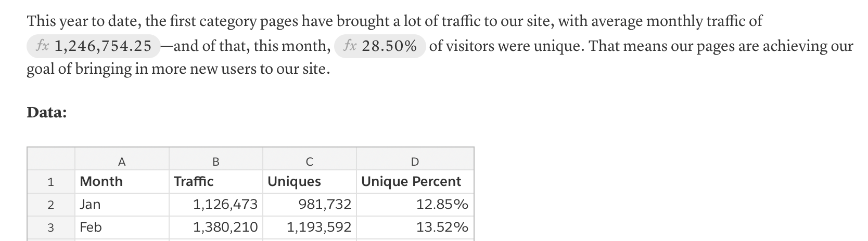The image size is (868, 241).
Task: Select cell showing 12.85% unique percent
Action: point(415,205)
